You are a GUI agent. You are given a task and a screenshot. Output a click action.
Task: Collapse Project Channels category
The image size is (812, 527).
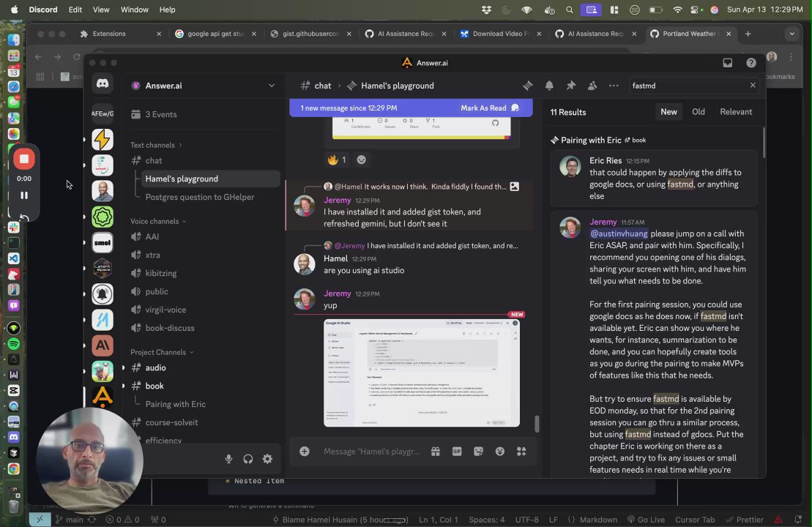[x=162, y=352]
